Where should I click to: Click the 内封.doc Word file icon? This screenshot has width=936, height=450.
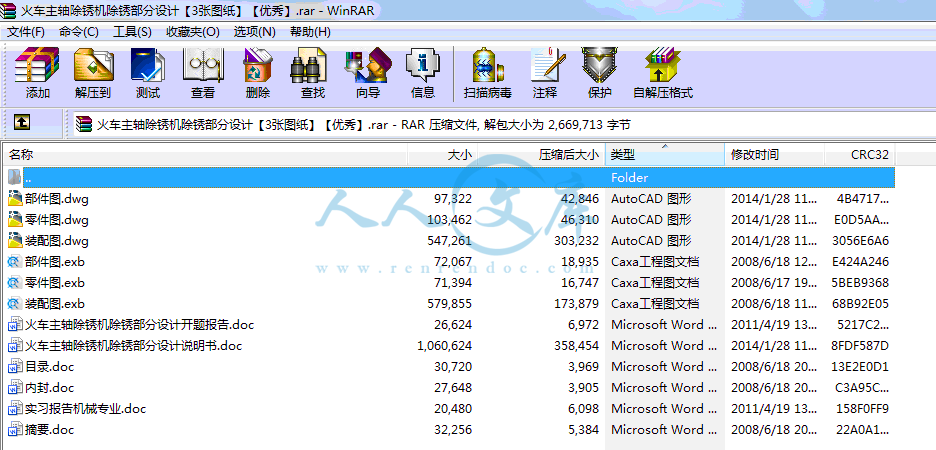[x=15, y=387]
